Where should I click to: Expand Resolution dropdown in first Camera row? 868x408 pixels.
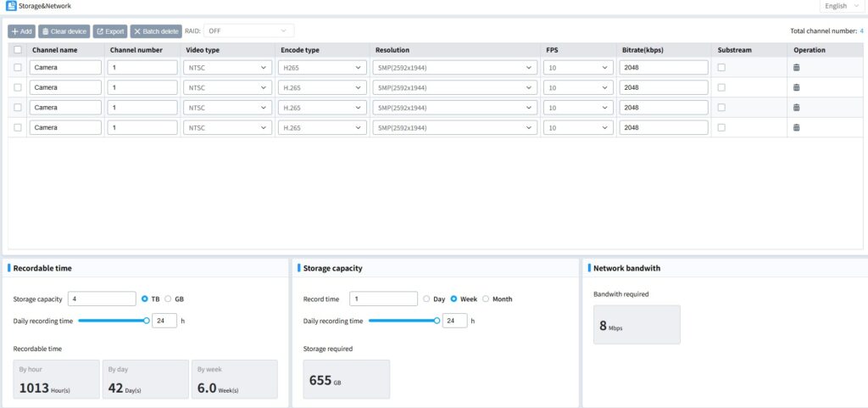point(454,68)
